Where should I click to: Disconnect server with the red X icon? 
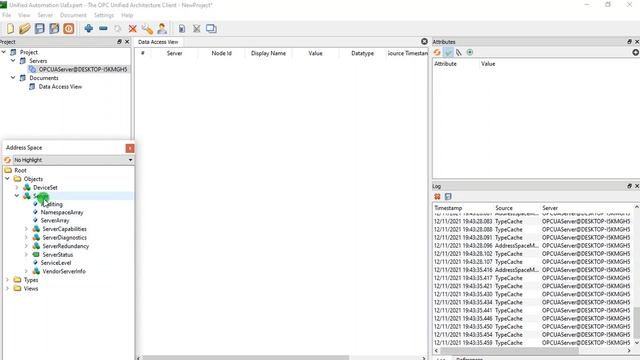133,29
